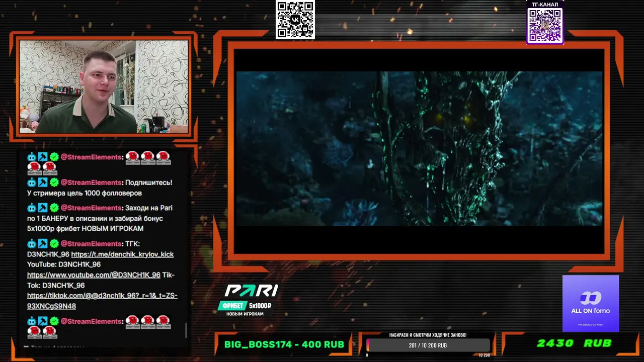644x362 pixels.
Task: Click the text 'У стримера цель 1000 фолловеров'
Action: (x=85, y=193)
